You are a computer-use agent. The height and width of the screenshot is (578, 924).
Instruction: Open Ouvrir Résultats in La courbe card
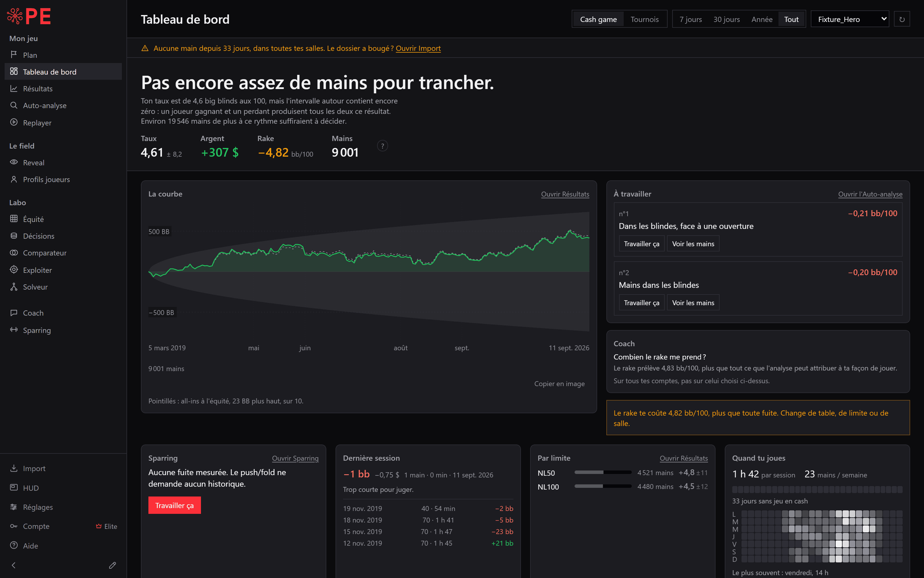(565, 194)
